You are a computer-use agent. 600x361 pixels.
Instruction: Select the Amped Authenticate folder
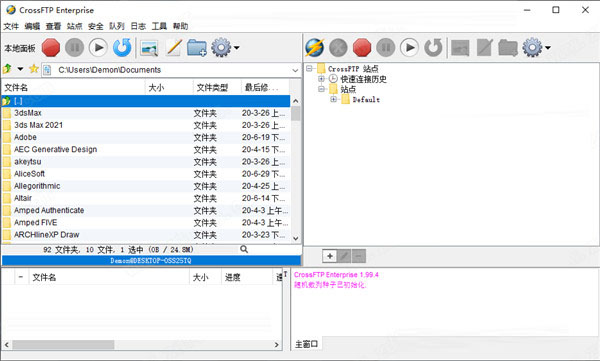(146, 211)
